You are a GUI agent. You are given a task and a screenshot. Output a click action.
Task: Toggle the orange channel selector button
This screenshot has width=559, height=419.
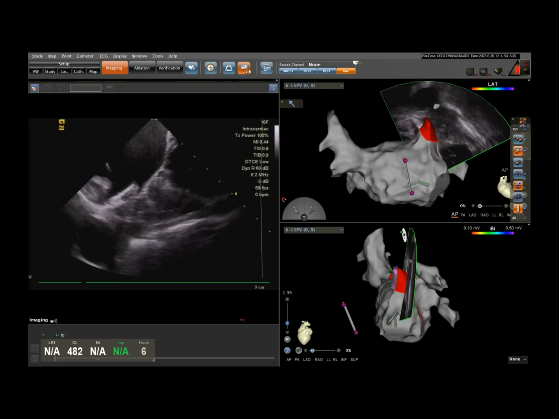tap(346, 71)
